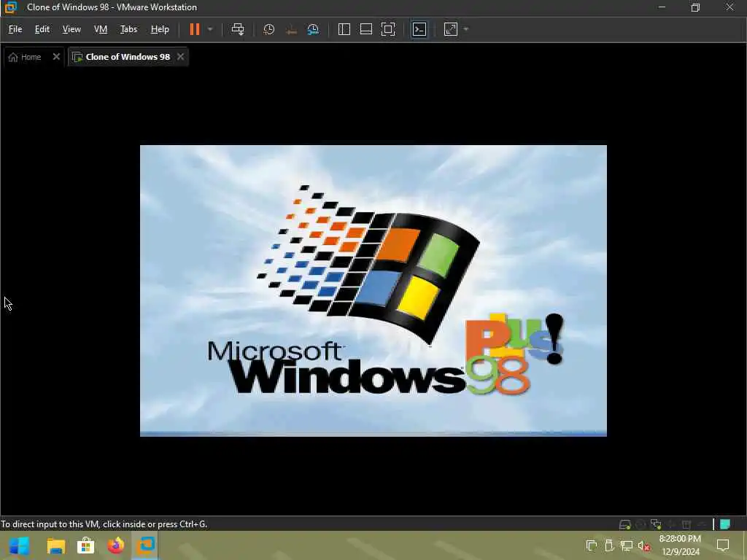Restore down the VMware Workstation window
This screenshot has width=747, height=560.
point(695,7)
